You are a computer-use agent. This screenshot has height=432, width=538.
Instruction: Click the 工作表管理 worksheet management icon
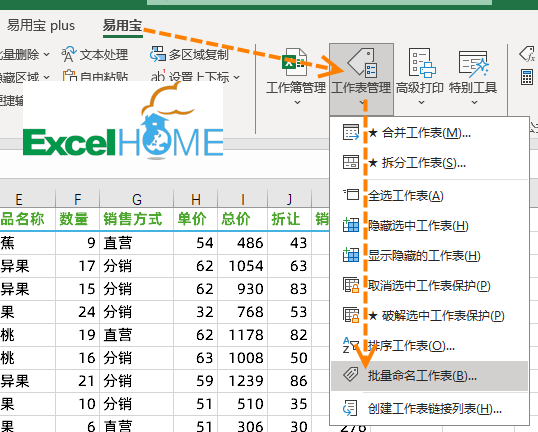pos(362,62)
